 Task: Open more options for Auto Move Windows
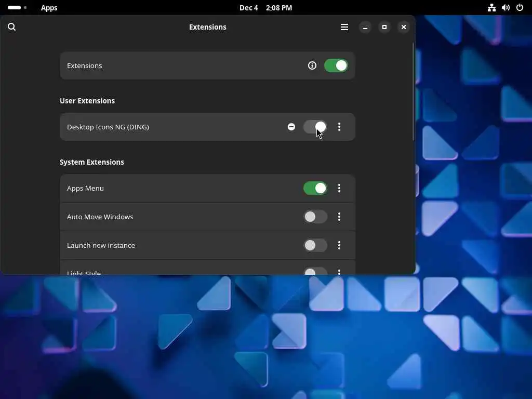[x=339, y=217]
